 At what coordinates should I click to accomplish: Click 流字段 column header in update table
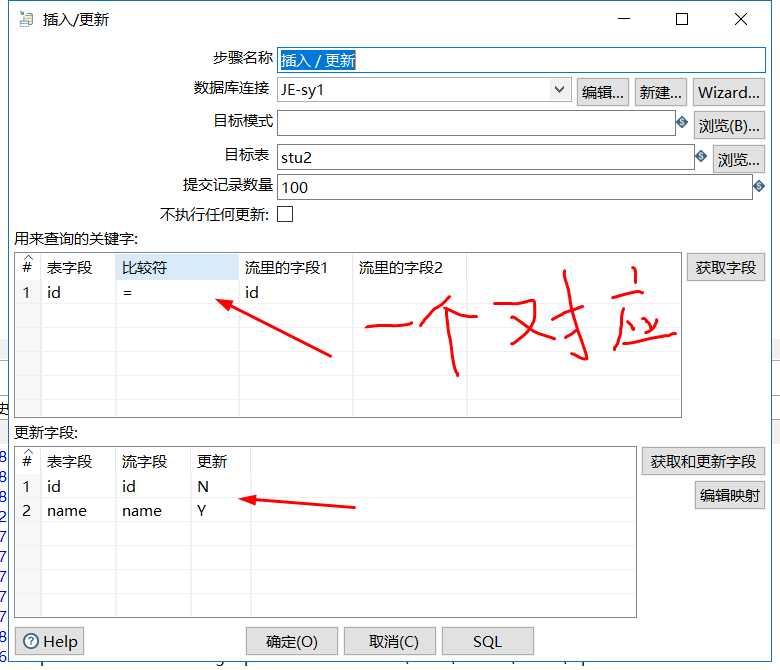click(153, 461)
